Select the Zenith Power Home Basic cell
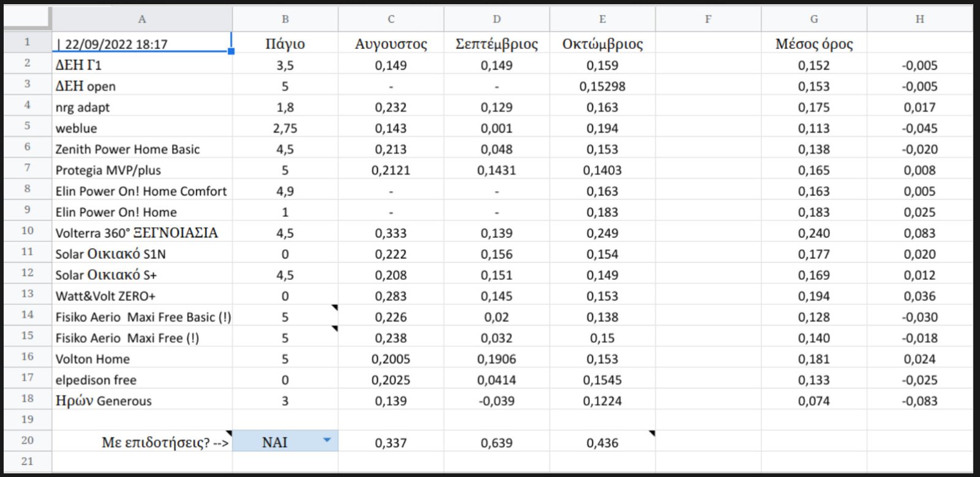 click(142, 148)
